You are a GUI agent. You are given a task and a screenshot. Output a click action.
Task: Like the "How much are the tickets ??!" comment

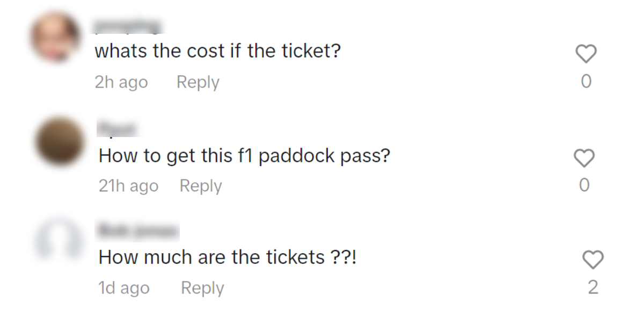(593, 260)
